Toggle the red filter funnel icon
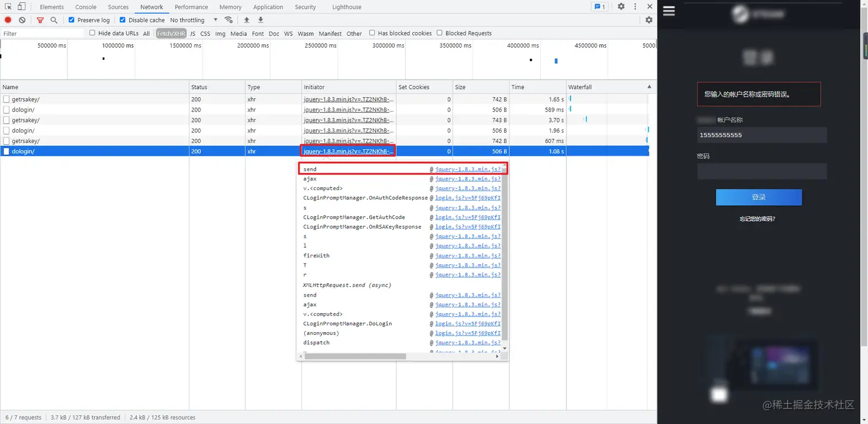The width and height of the screenshot is (868, 424). (40, 20)
